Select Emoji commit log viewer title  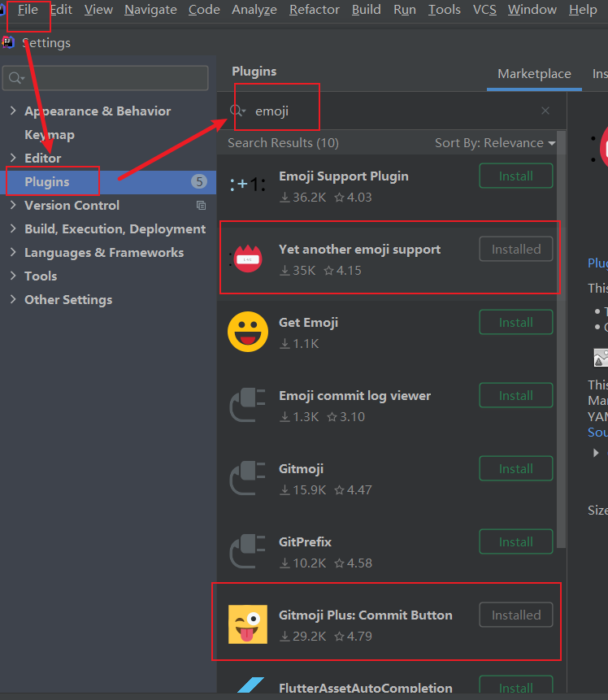(355, 396)
